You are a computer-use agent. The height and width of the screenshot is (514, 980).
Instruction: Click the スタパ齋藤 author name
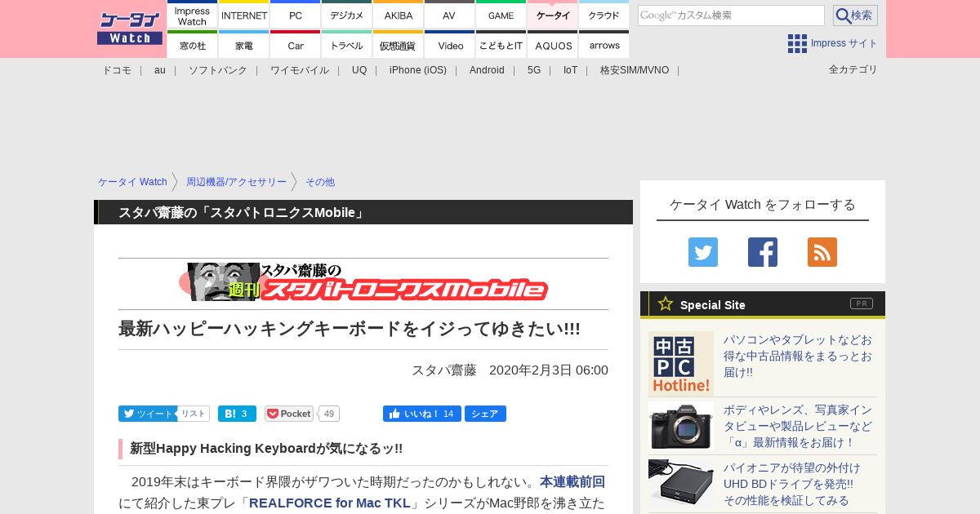pos(444,370)
